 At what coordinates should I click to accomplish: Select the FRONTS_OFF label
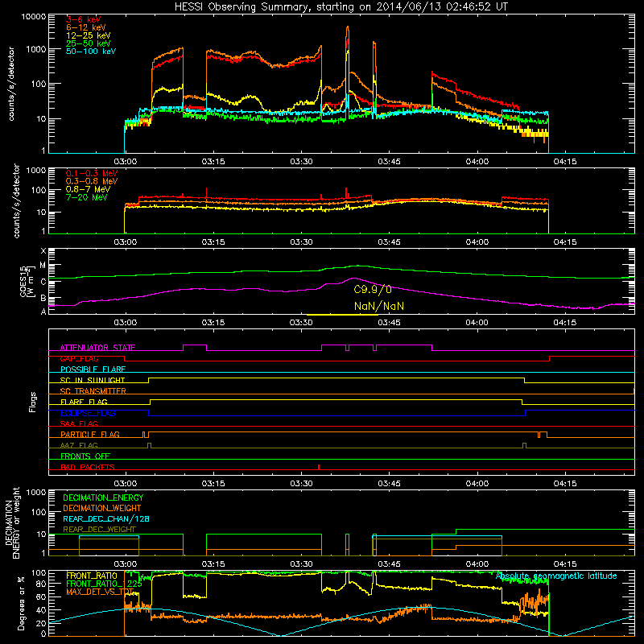tap(85, 456)
